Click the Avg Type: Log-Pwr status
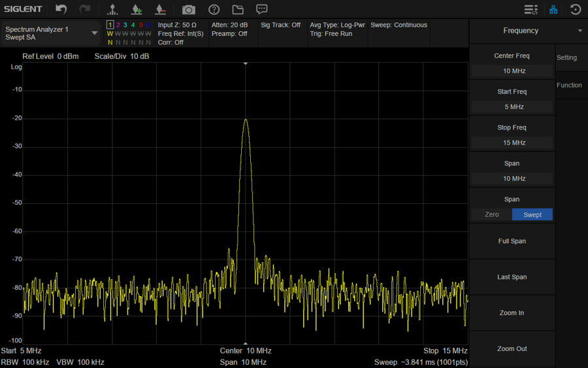Image resolution: width=588 pixels, height=368 pixels. click(x=338, y=25)
